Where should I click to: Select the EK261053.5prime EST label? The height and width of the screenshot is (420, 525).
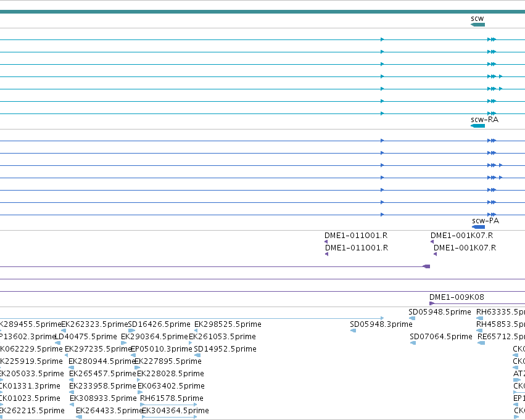point(222,336)
